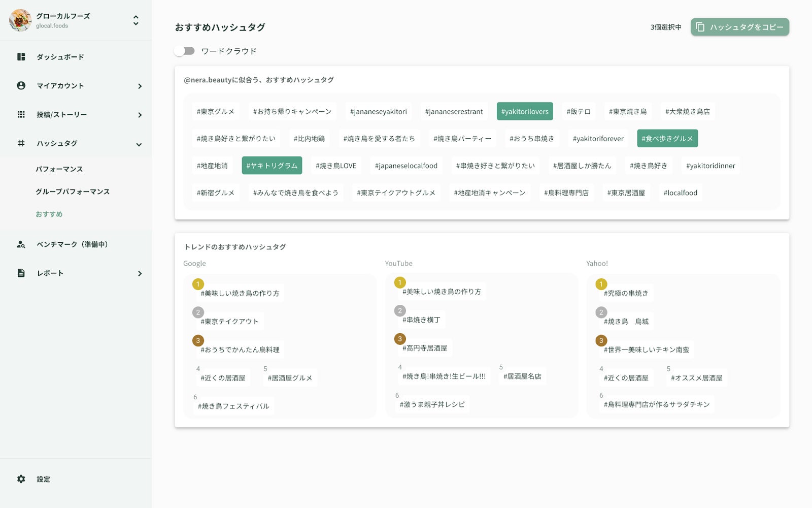Click the ハッシュタグをコピー button
The image size is (812, 508).
click(x=740, y=27)
